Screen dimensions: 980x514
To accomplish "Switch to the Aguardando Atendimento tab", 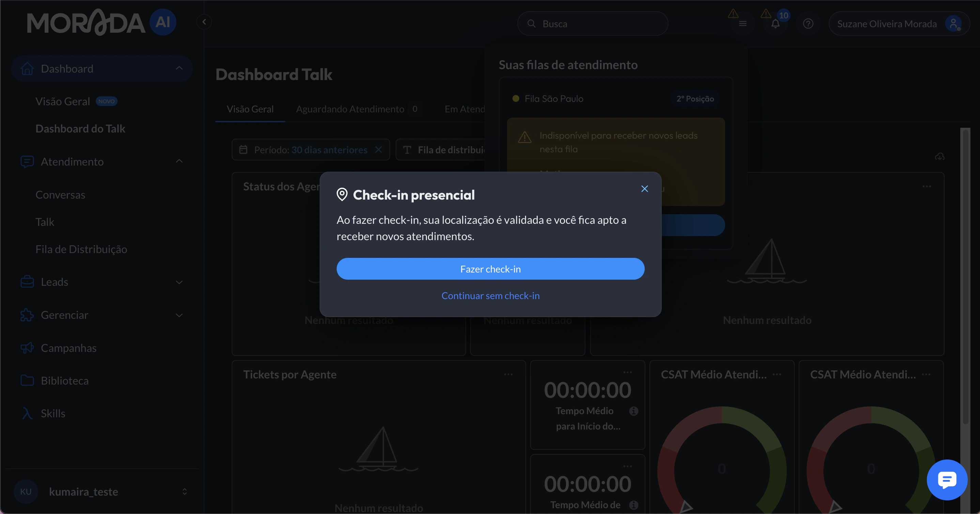I will tap(350, 109).
